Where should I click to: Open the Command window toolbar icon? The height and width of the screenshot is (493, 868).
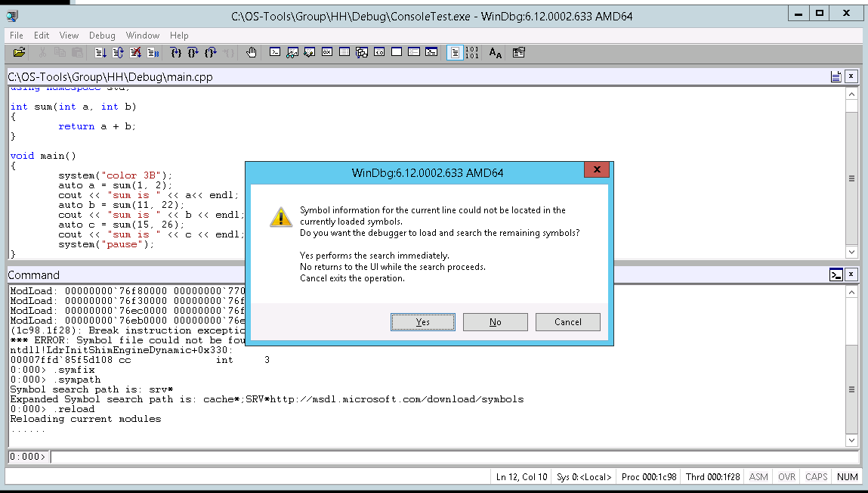coord(274,52)
